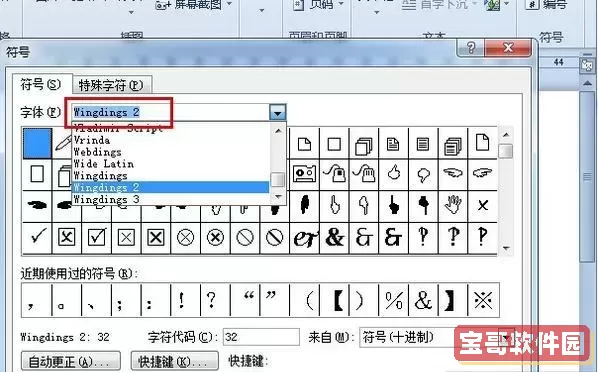The height and width of the screenshot is (372, 598).
Task: Switch to 符号(S) tab
Action: click(41, 84)
